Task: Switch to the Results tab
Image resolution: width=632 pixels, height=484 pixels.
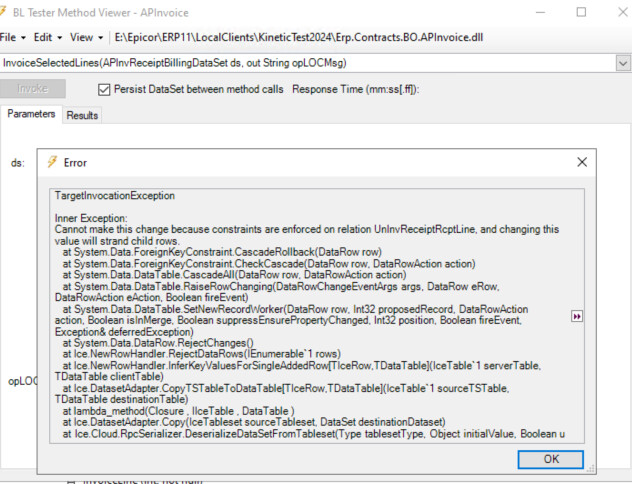Action: [82, 116]
